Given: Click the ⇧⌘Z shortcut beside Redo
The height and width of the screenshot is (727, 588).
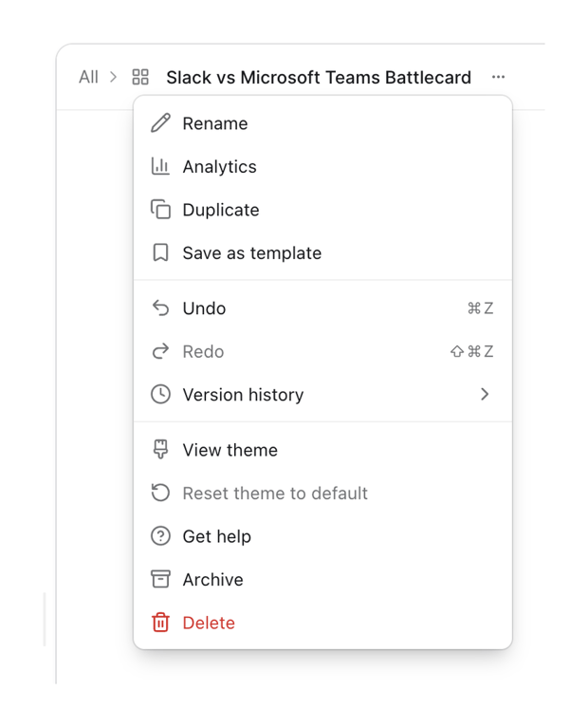Looking at the screenshot, I should coord(471,351).
